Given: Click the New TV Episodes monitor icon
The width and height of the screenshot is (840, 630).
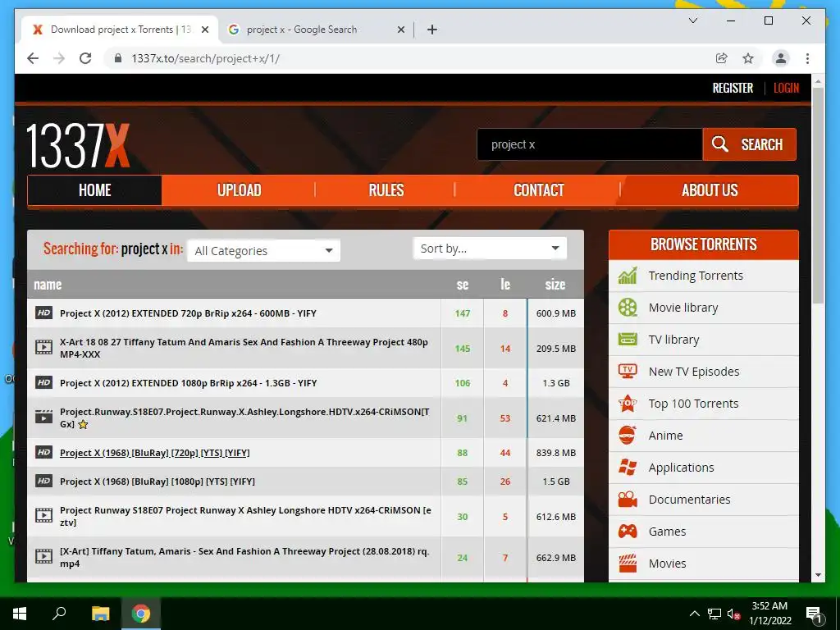Looking at the screenshot, I should pos(628,372).
